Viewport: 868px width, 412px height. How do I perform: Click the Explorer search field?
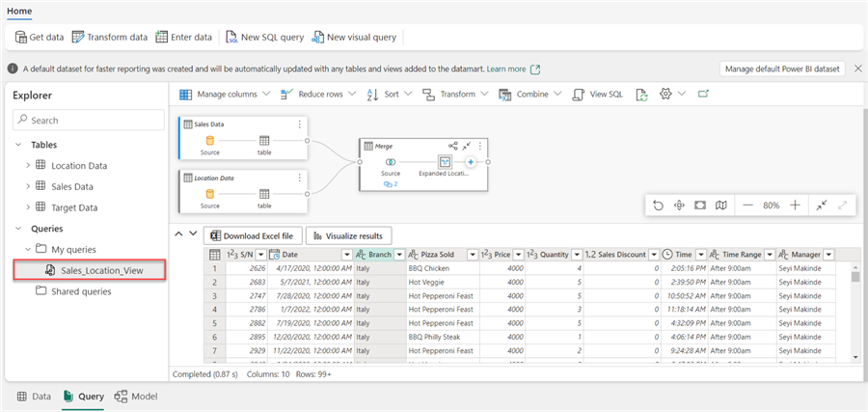(88, 121)
